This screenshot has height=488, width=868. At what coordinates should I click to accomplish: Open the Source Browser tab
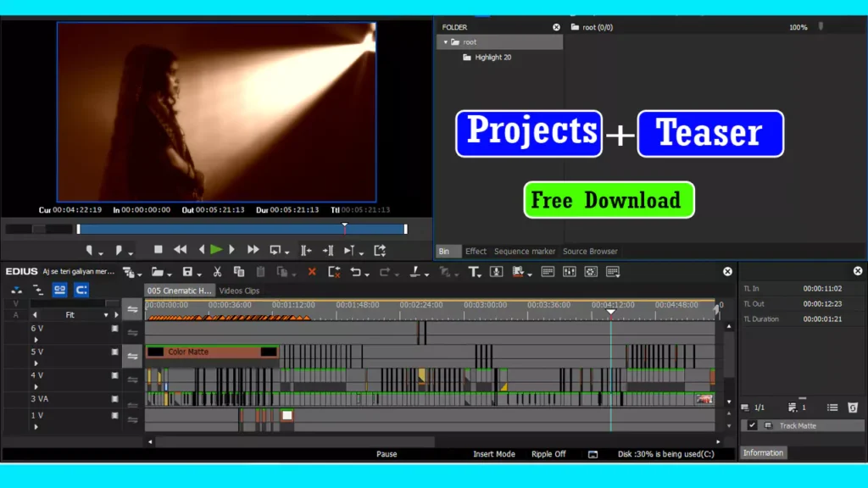coord(590,251)
